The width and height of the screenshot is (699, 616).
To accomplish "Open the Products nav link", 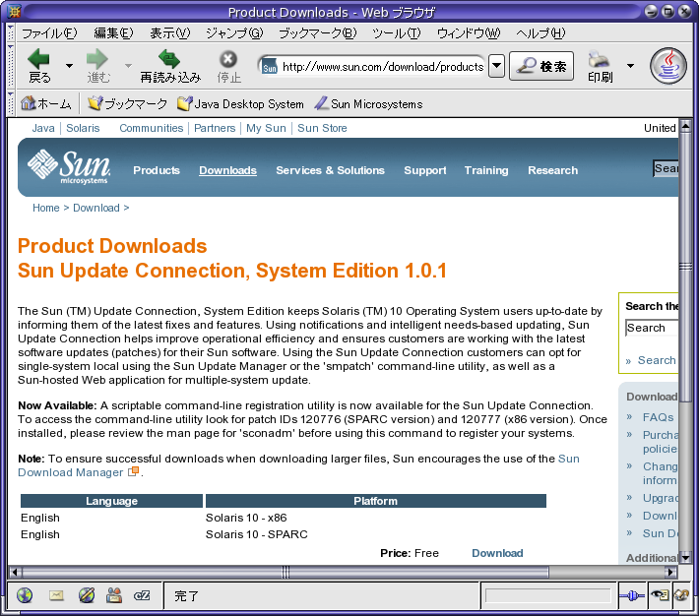I will [x=157, y=170].
